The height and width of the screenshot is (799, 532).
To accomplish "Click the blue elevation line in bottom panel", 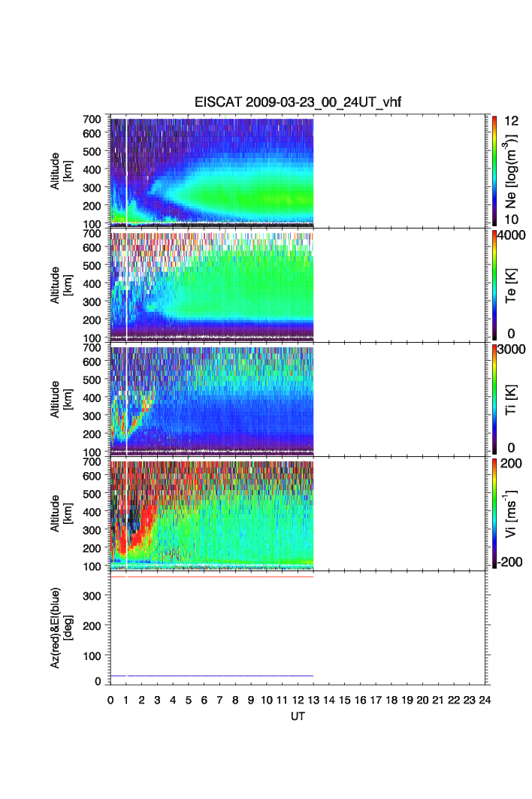I will pyautogui.click(x=211, y=676).
